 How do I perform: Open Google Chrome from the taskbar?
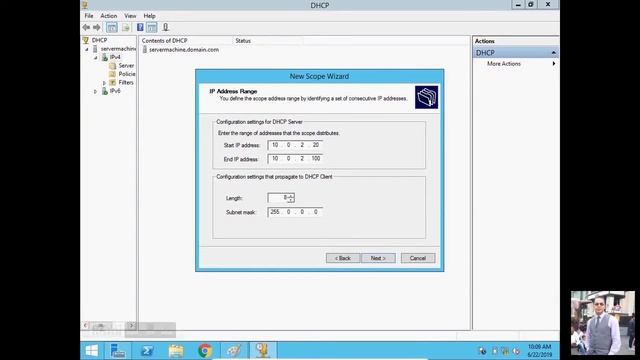[205, 351]
